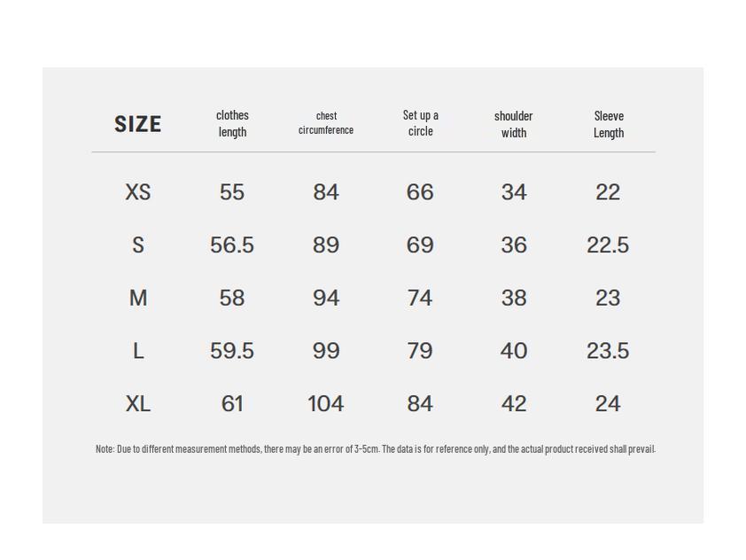
Task: Click the chest circumference column header
Action: pyautogui.click(x=326, y=123)
